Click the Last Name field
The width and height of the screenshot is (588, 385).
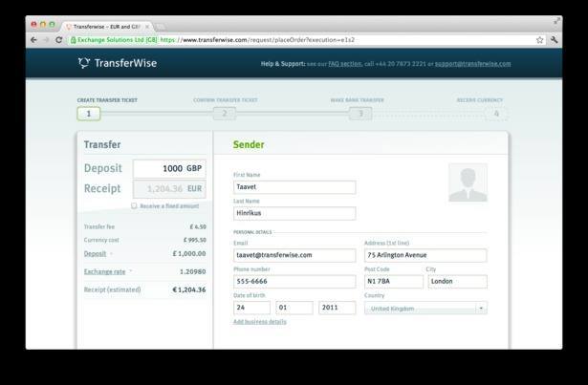point(294,213)
